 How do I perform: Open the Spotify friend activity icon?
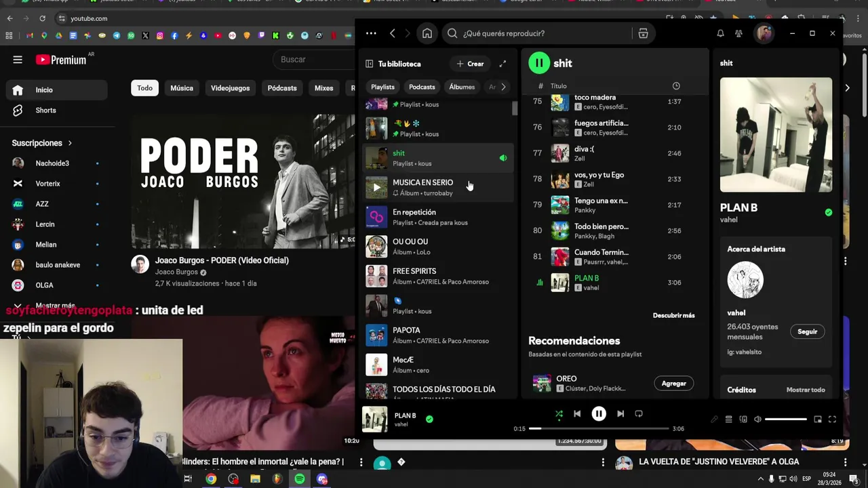click(x=738, y=33)
